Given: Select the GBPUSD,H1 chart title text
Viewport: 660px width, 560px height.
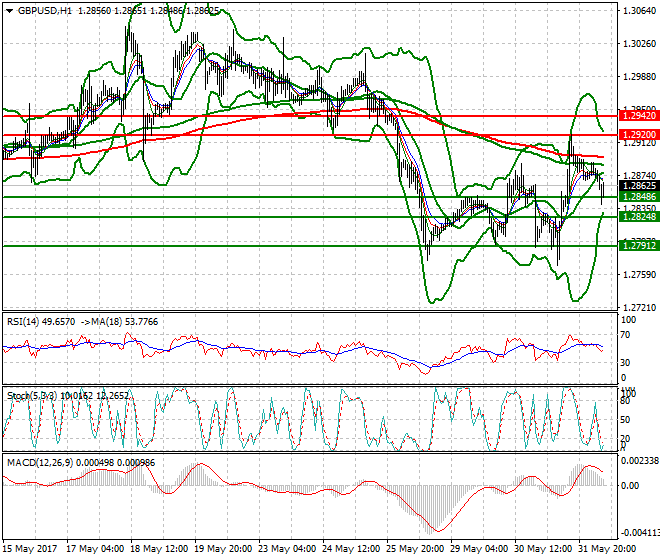Looking at the screenshot, I should [x=45, y=11].
